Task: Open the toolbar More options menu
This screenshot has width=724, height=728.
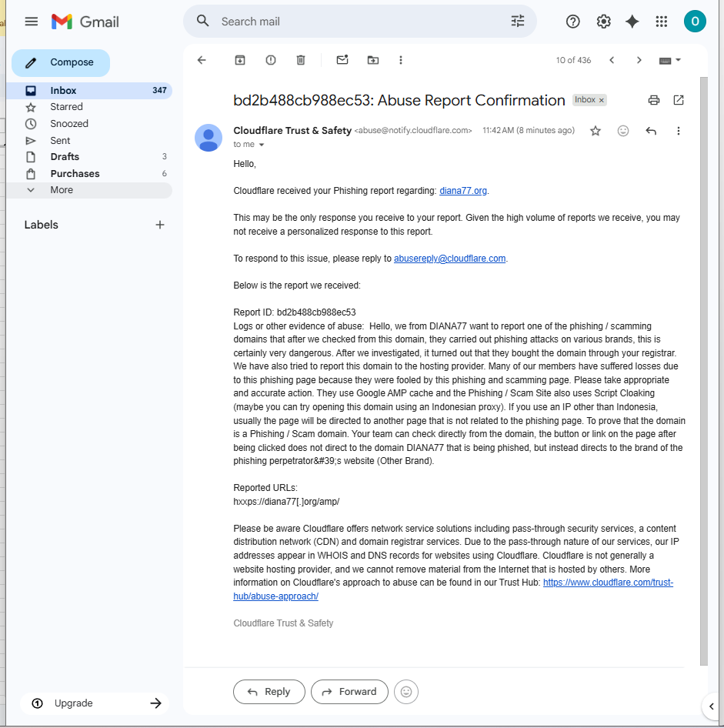Action: tap(401, 60)
